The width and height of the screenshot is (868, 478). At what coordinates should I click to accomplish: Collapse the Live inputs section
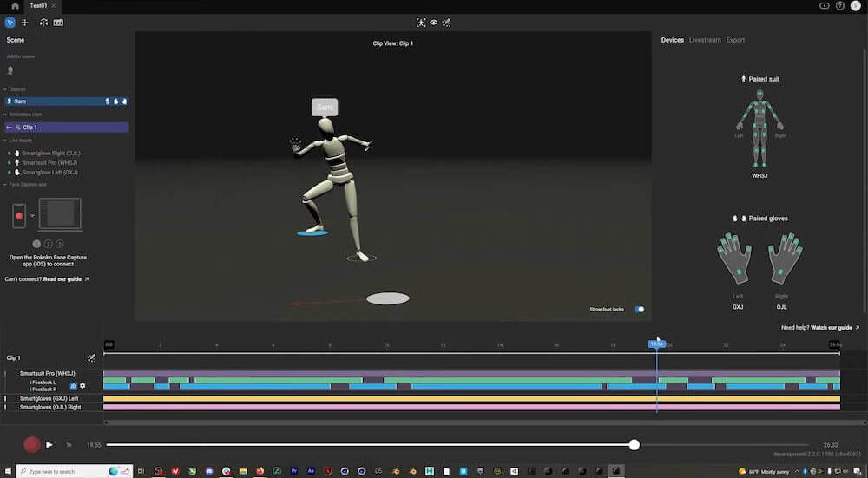(x=3, y=140)
